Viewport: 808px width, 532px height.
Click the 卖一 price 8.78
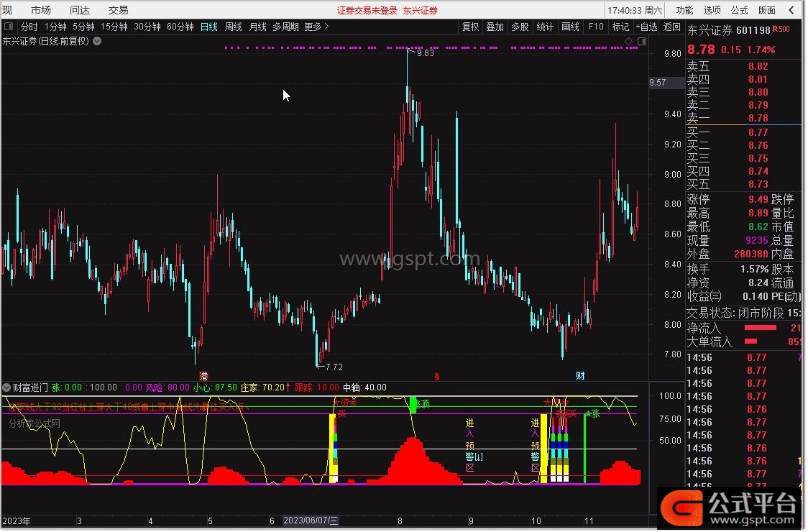[x=758, y=118]
